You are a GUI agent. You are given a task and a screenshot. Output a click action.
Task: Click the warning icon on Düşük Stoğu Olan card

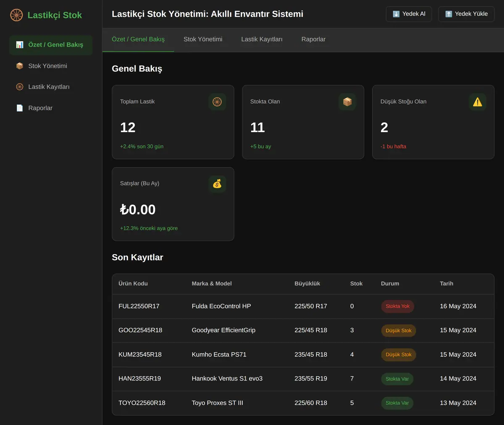[x=478, y=102]
